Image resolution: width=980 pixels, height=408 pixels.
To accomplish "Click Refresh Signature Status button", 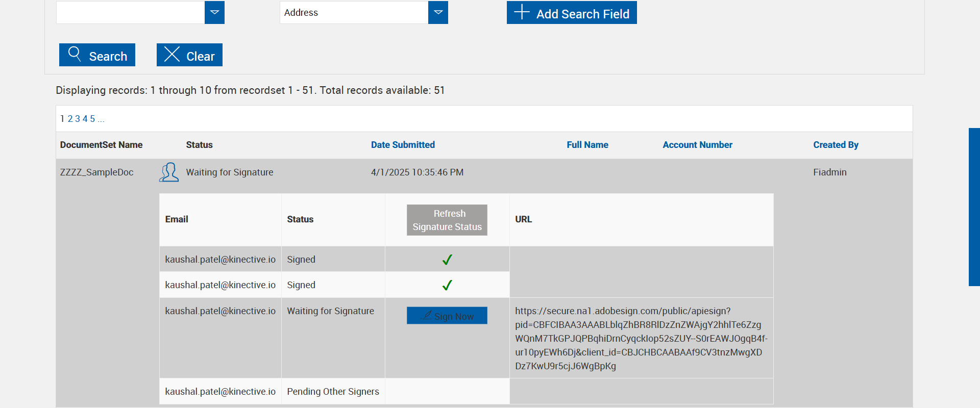I will (x=447, y=220).
